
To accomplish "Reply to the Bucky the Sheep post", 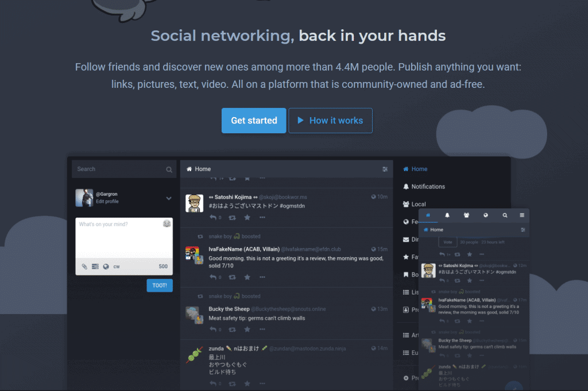I will (213, 330).
